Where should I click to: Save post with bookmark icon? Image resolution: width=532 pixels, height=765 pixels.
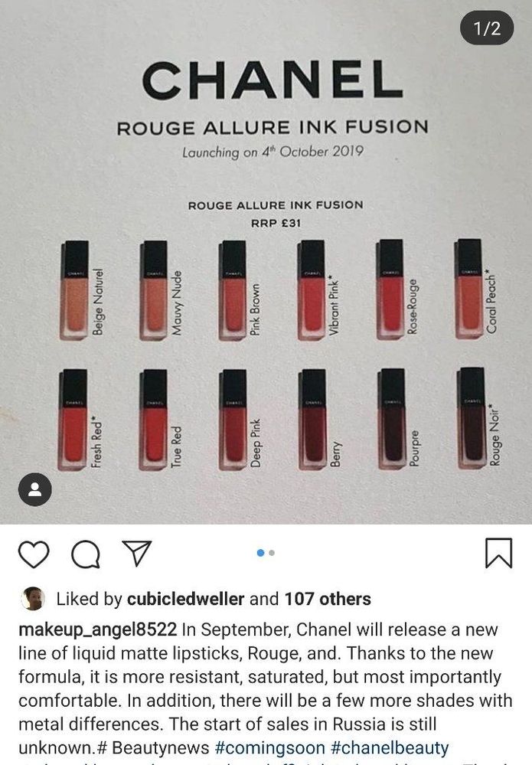coord(498,553)
